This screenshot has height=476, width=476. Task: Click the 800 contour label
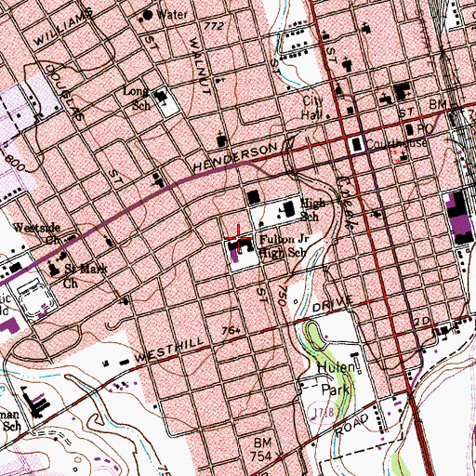pyautogui.click(x=16, y=163)
